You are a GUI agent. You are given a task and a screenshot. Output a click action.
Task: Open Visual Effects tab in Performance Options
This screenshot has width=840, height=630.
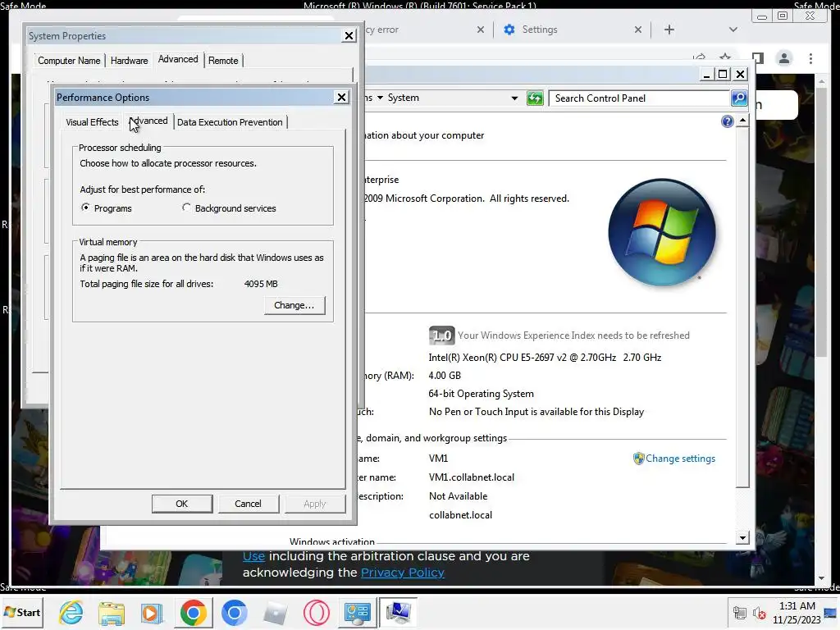[x=92, y=122]
